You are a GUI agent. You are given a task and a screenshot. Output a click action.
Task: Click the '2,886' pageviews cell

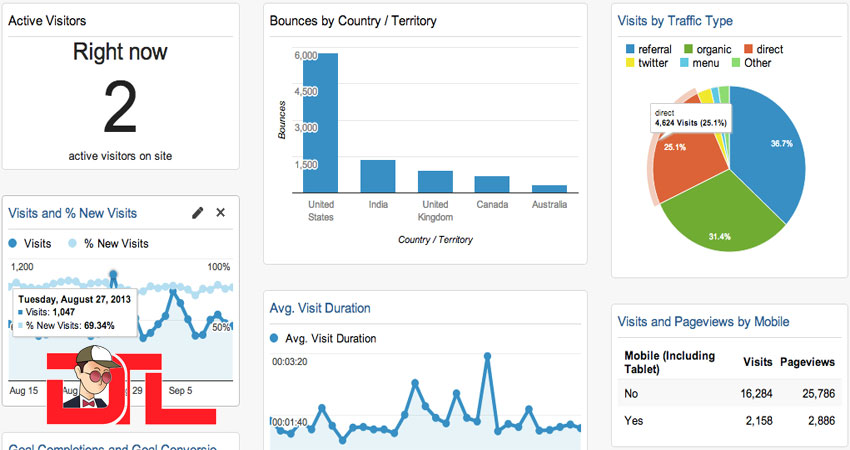821,421
